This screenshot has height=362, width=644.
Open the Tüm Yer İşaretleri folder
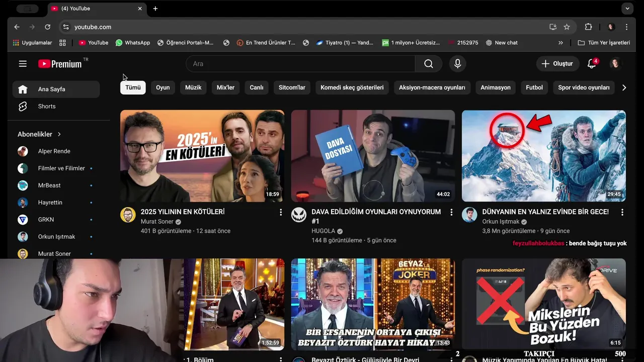pyautogui.click(x=604, y=43)
